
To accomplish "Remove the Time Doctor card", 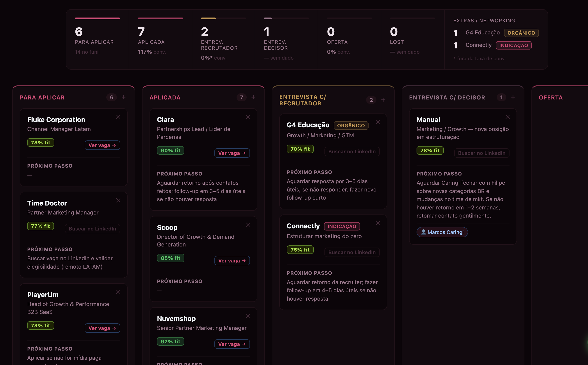I will tap(118, 200).
